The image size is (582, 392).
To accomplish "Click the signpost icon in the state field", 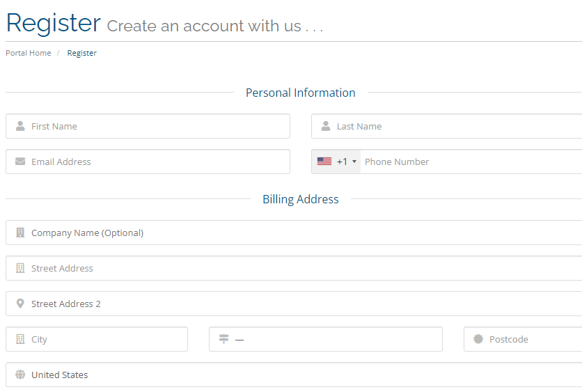I will click(x=223, y=339).
